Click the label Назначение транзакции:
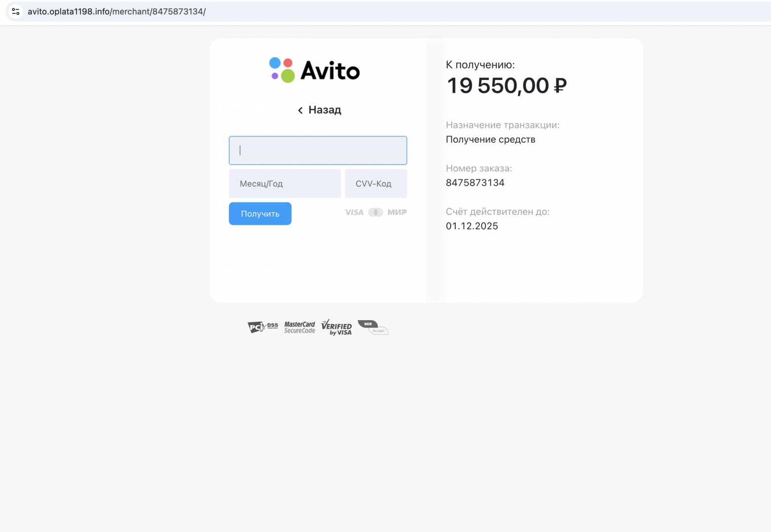Image resolution: width=771 pixels, height=532 pixels. [x=503, y=125]
